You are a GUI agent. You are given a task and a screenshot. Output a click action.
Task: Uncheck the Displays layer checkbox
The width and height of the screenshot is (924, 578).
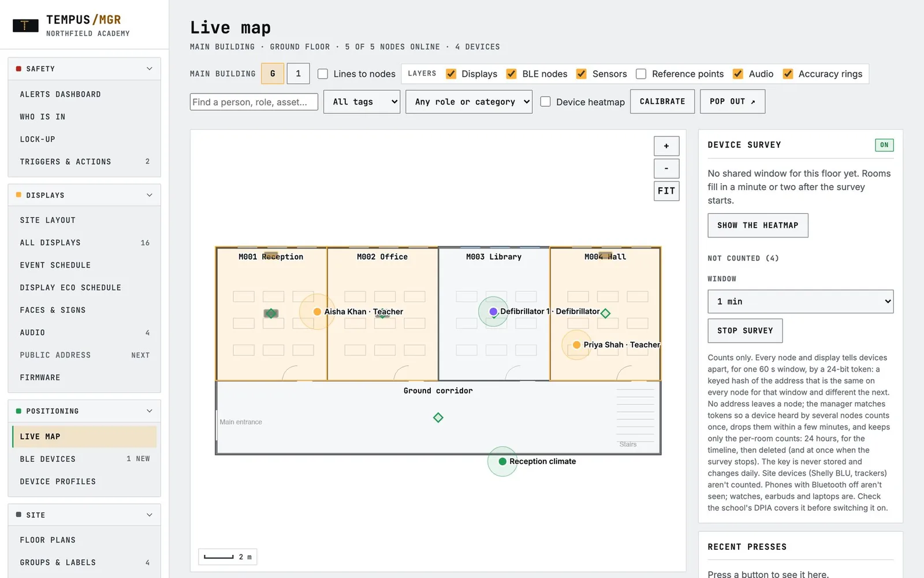(x=451, y=74)
